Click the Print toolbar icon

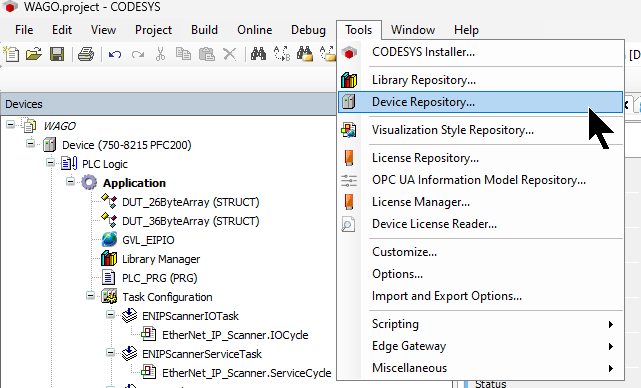(86, 54)
